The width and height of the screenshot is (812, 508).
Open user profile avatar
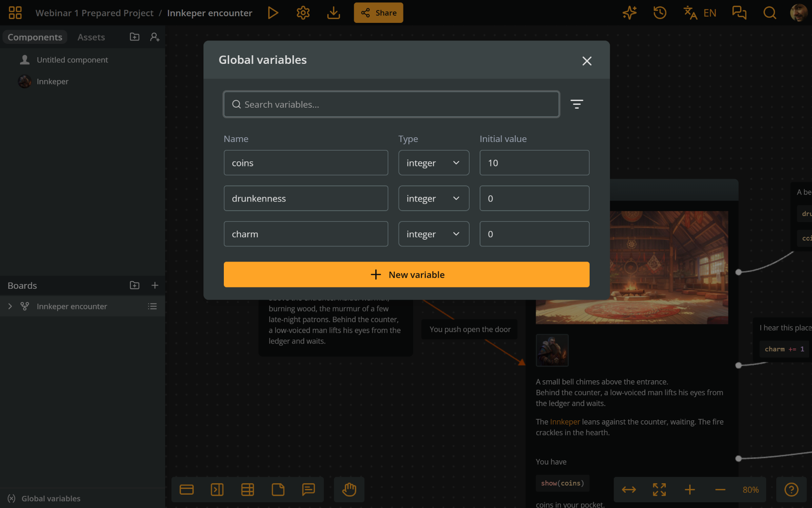click(x=799, y=13)
